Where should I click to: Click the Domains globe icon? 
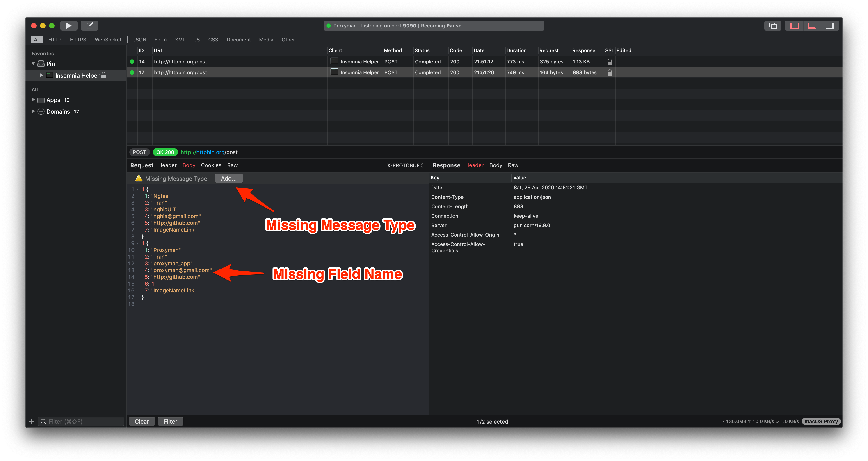pyautogui.click(x=41, y=111)
